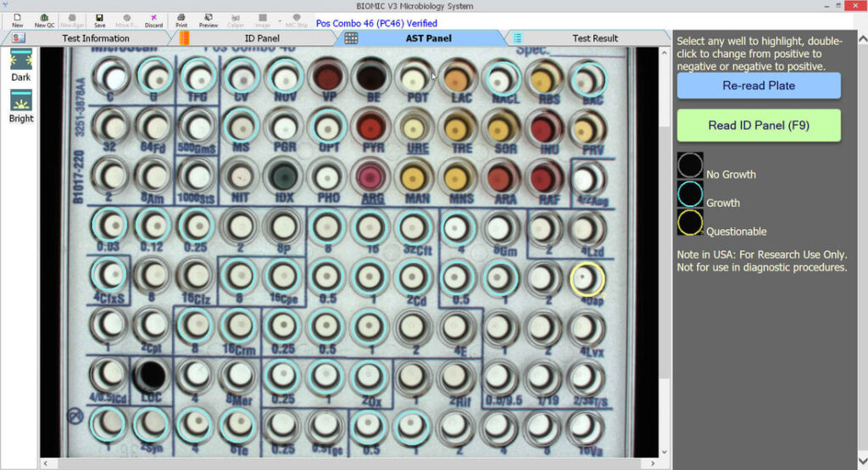Click the Preview icon
The width and height of the screenshot is (868, 470).
[x=209, y=21]
